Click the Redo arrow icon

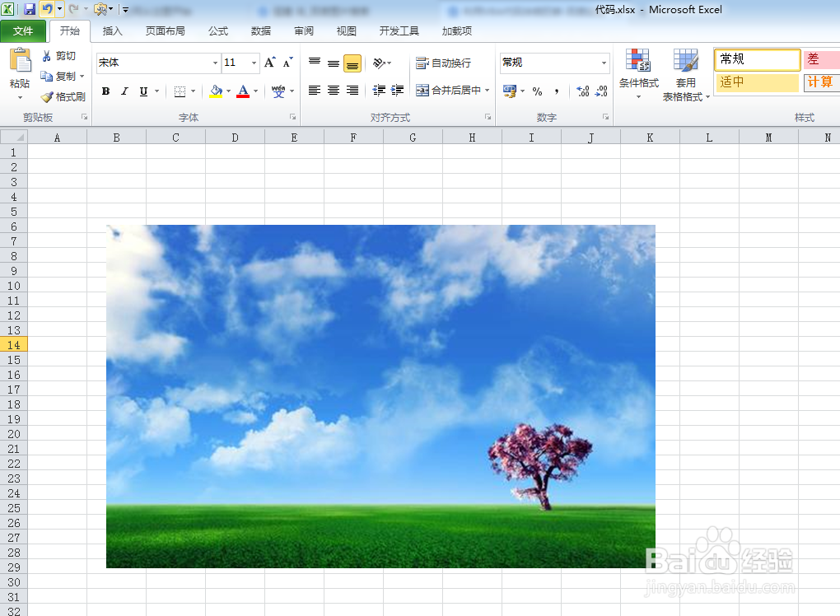[x=74, y=9]
